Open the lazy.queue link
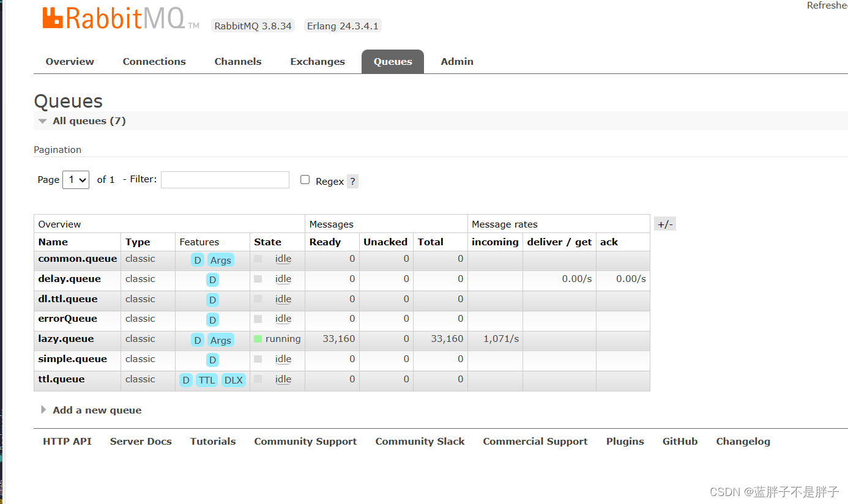Image resolution: width=848 pixels, height=504 pixels. pyautogui.click(x=65, y=338)
